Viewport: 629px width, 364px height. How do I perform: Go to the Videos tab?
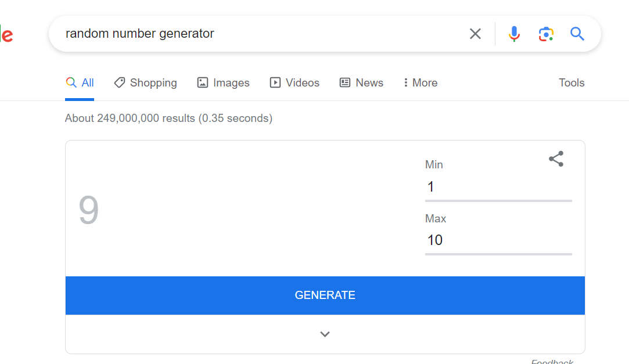click(294, 82)
